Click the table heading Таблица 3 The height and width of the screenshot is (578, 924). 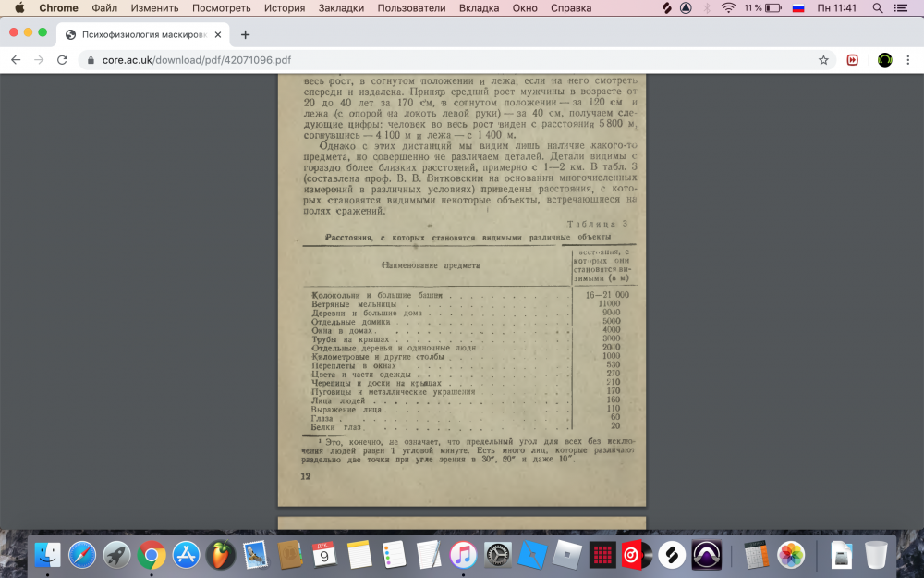coord(597,224)
